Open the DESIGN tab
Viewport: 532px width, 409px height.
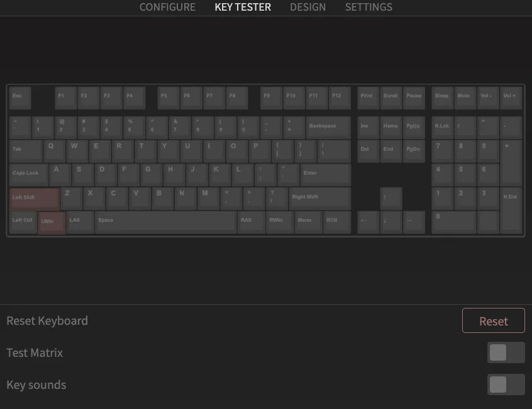tap(308, 8)
